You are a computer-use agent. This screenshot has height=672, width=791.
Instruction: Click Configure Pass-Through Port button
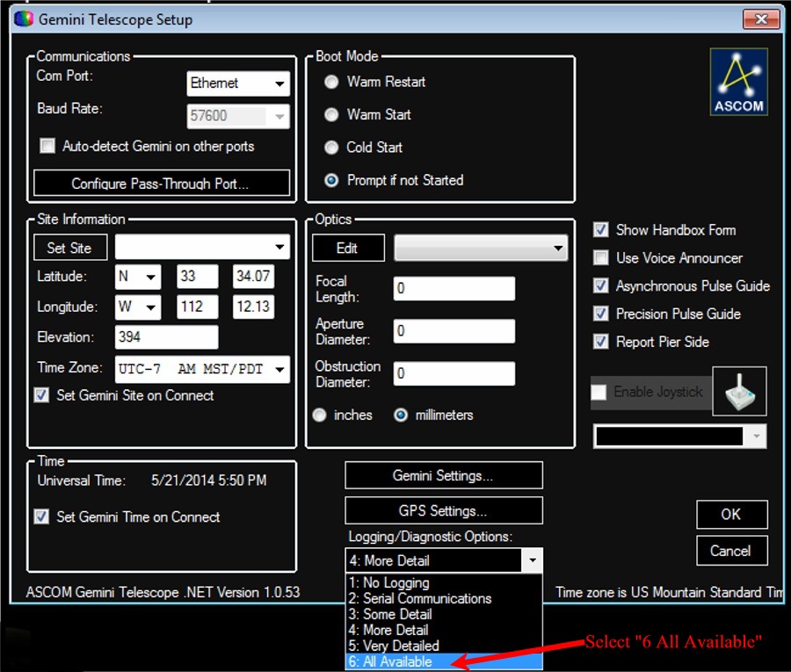tap(162, 183)
